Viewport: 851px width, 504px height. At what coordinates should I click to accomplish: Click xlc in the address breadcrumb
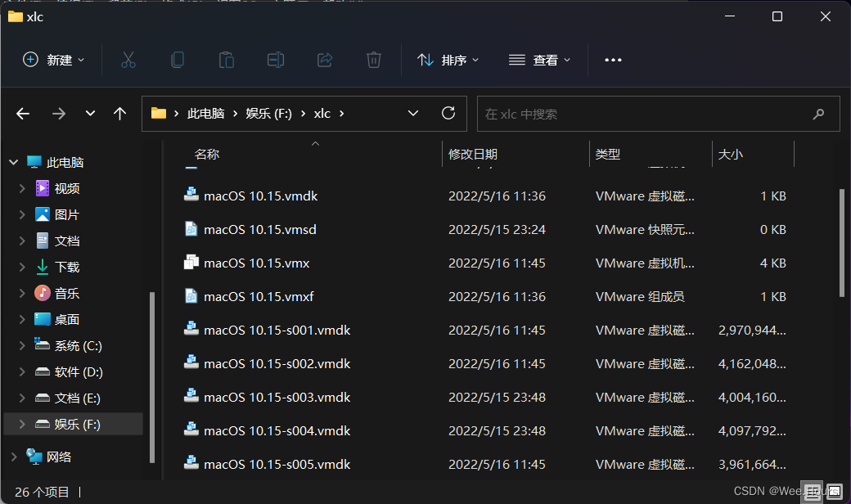pyautogui.click(x=322, y=114)
